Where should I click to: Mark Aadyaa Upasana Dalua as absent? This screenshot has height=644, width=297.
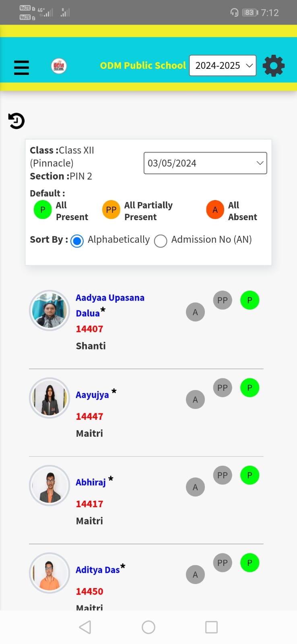pyautogui.click(x=195, y=312)
